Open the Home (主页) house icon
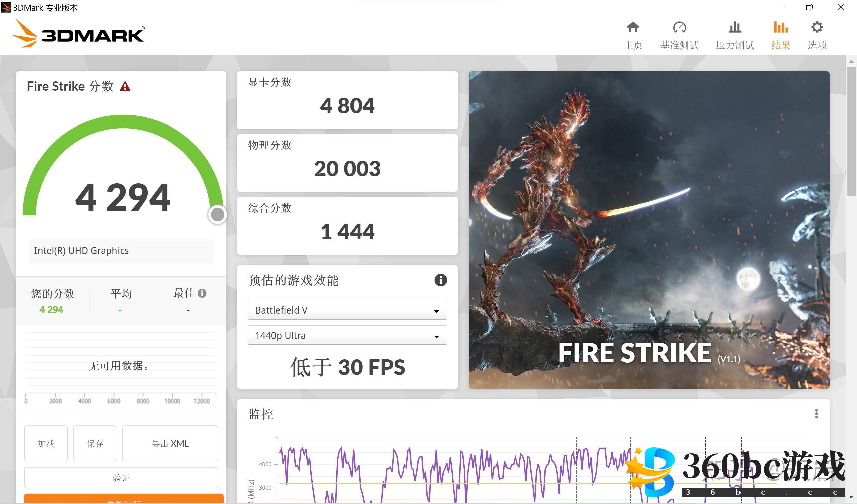The width and height of the screenshot is (857, 504). click(633, 28)
